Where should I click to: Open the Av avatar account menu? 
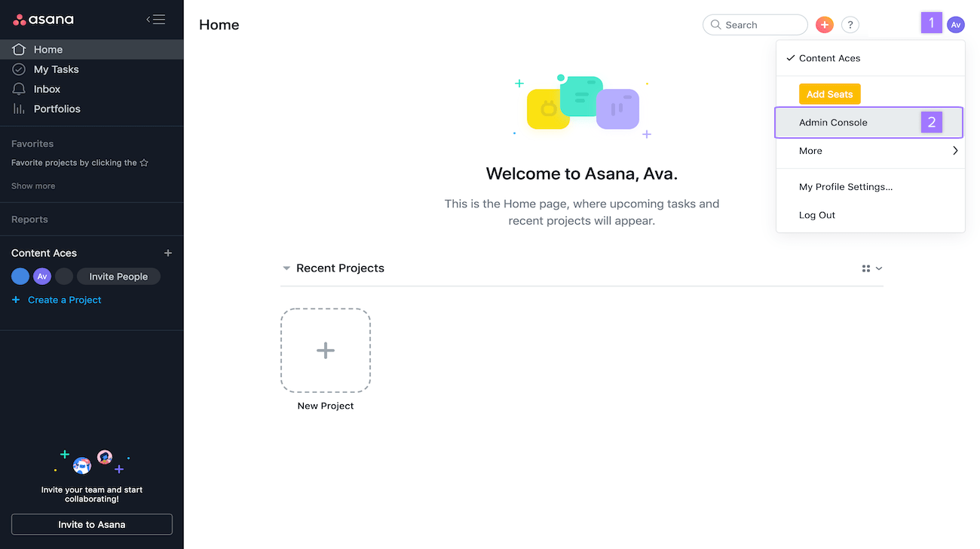tap(955, 24)
